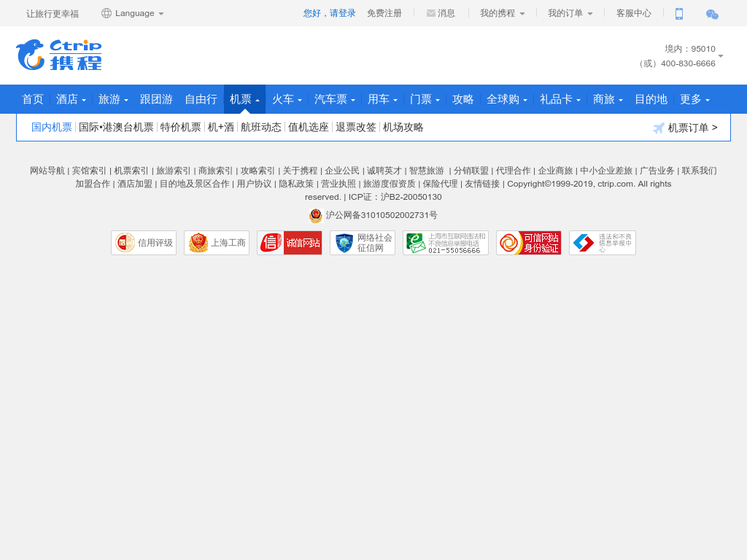The width and height of the screenshot is (747, 560).
Task: Open the 用车 nav menu
Action: (382, 99)
